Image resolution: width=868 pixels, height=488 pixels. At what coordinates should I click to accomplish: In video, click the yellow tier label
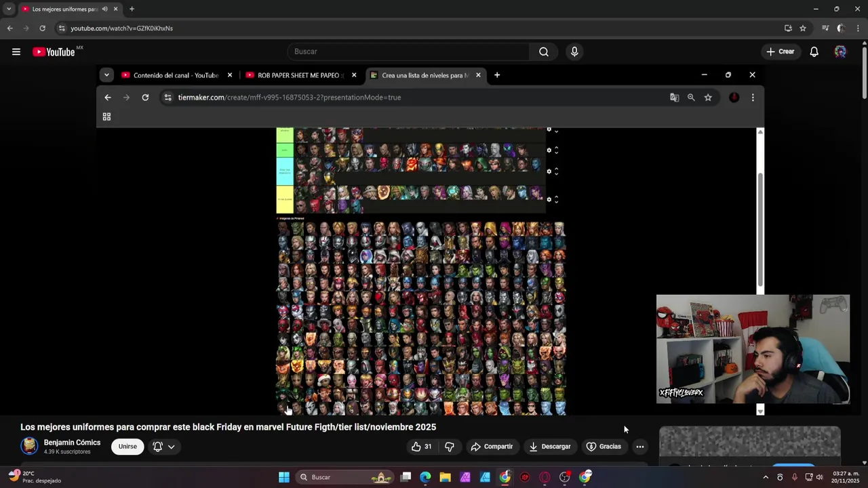[x=285, y=199]
